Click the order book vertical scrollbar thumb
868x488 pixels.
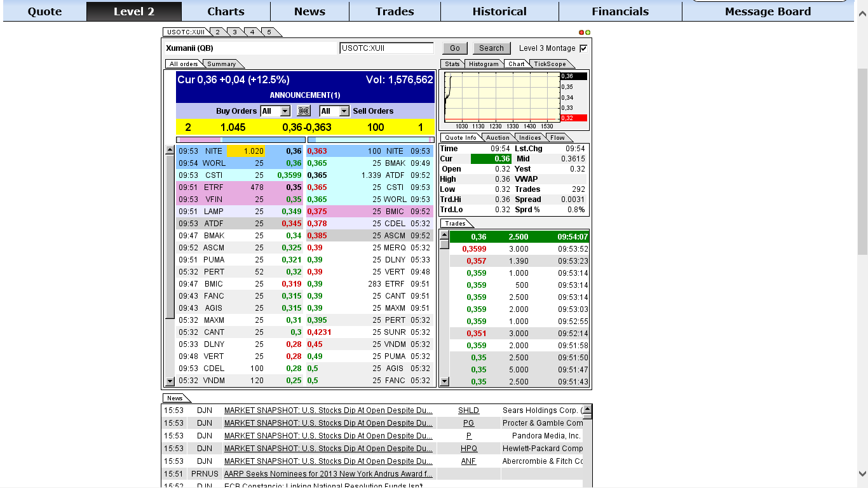pos(170,235)
